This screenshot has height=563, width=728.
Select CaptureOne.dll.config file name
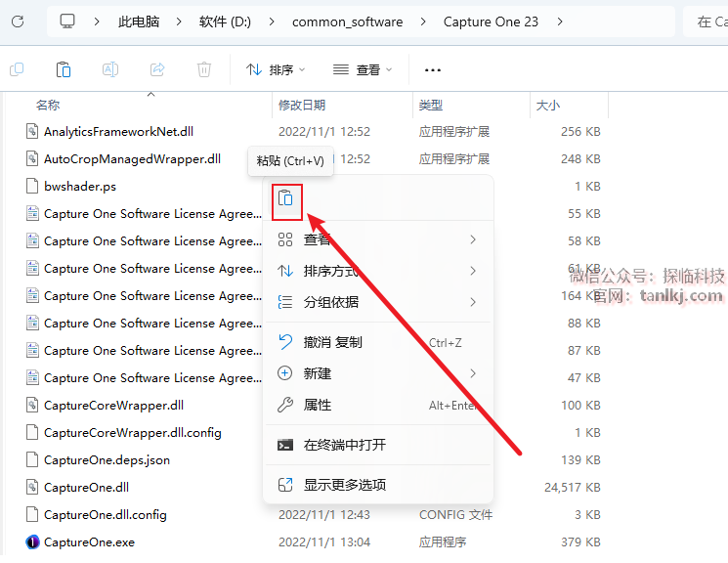pos(105,515)
